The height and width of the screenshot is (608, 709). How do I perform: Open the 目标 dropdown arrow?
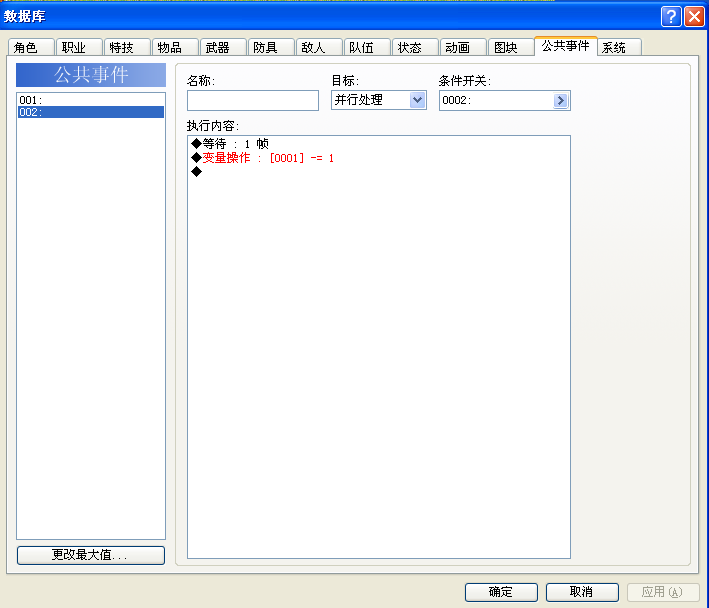[x=417, y=100]
